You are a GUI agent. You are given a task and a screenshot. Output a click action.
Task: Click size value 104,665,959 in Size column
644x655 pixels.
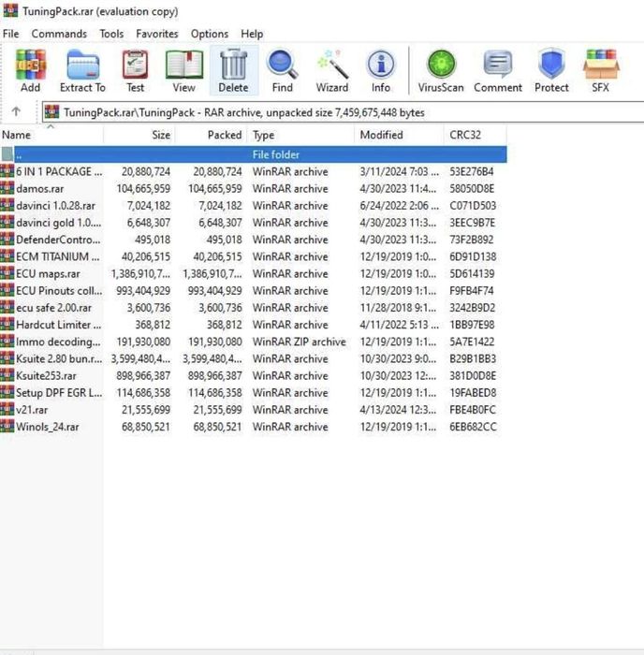pos(143,189)
